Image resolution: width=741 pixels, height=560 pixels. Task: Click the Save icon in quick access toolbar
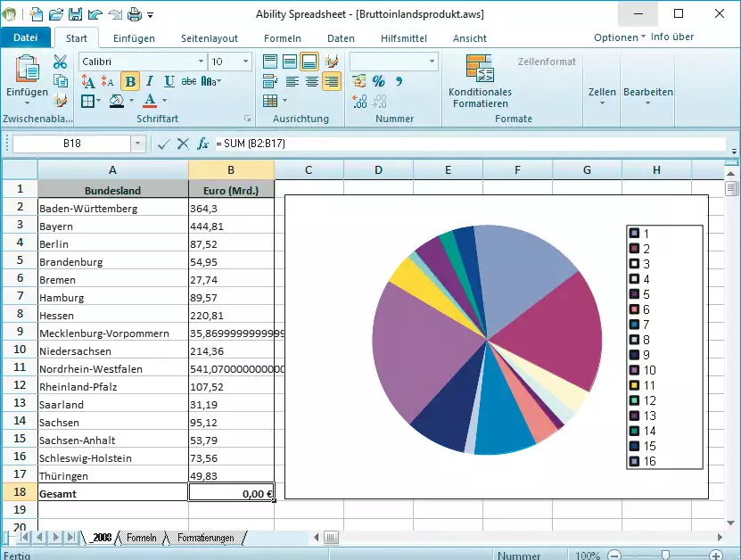tap(75, 14)
